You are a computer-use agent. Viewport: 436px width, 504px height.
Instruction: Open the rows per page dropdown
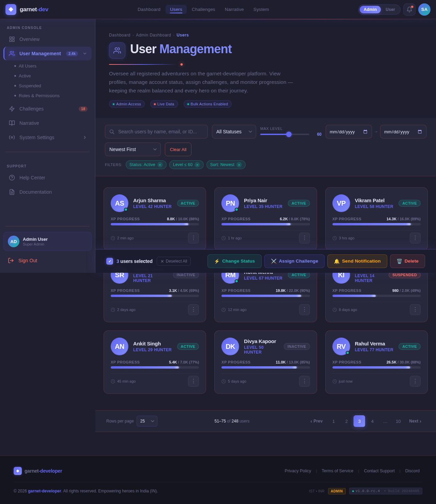[x=147, y=421]
